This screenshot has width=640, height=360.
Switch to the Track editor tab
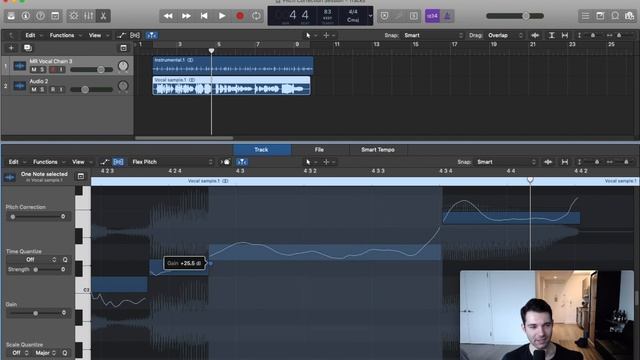[x=262, y=150]
